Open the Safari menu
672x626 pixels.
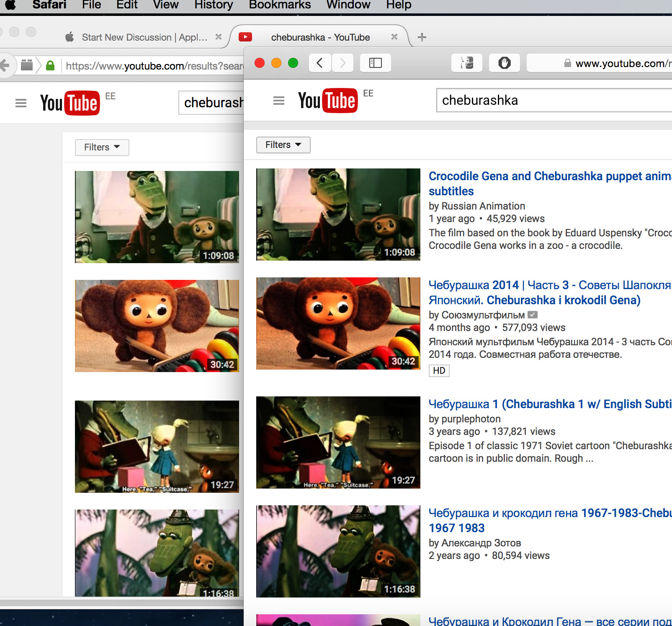coord(49,5)
